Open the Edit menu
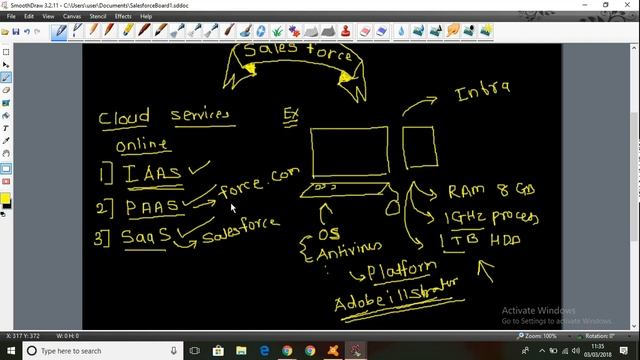The image size is (640, 360). click(x=29, y=16)
